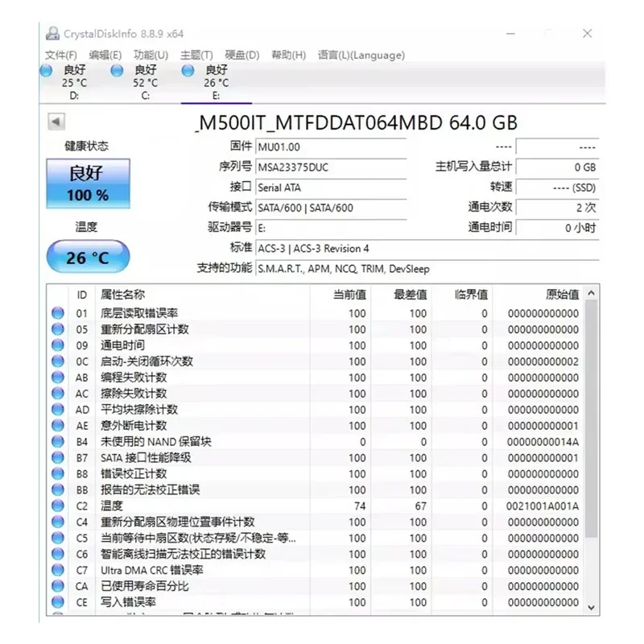Click the ---- (SSD) rotation rate value

click(x=557, y=188)
